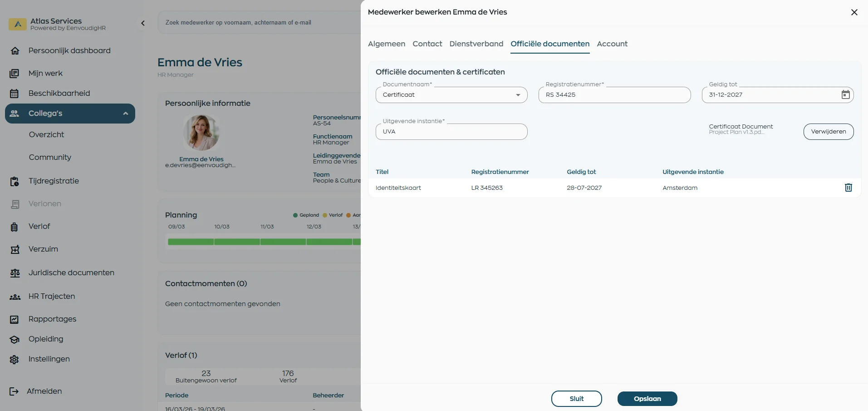
Task: Click Emma de Vries profile photo
Action: click(201, 133)
